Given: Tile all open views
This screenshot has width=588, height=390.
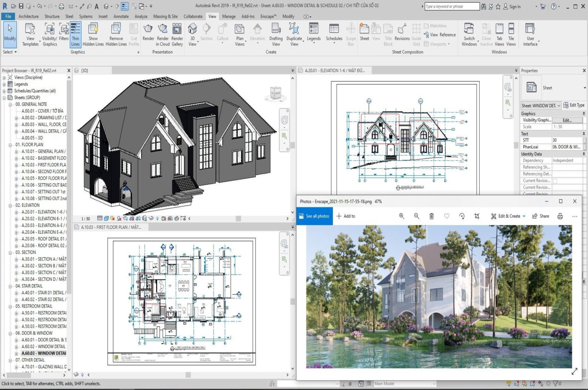Looking at the screenshot, I should tap(511, 34).
